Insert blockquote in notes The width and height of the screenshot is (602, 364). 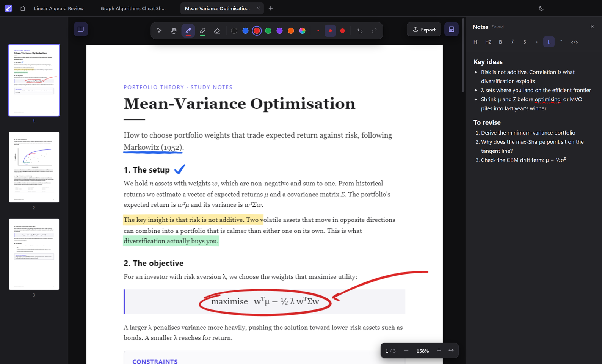click(561, 42)
